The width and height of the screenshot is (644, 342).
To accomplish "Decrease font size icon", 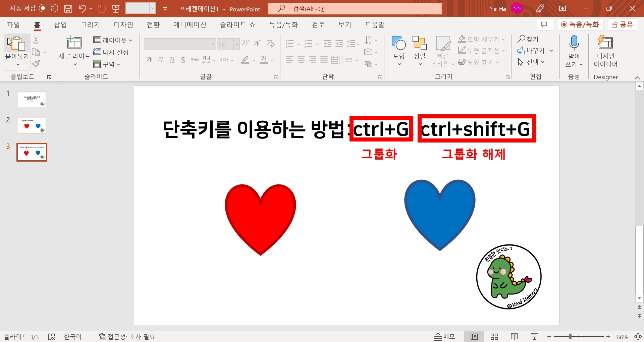I will click(x=257, y=43).
